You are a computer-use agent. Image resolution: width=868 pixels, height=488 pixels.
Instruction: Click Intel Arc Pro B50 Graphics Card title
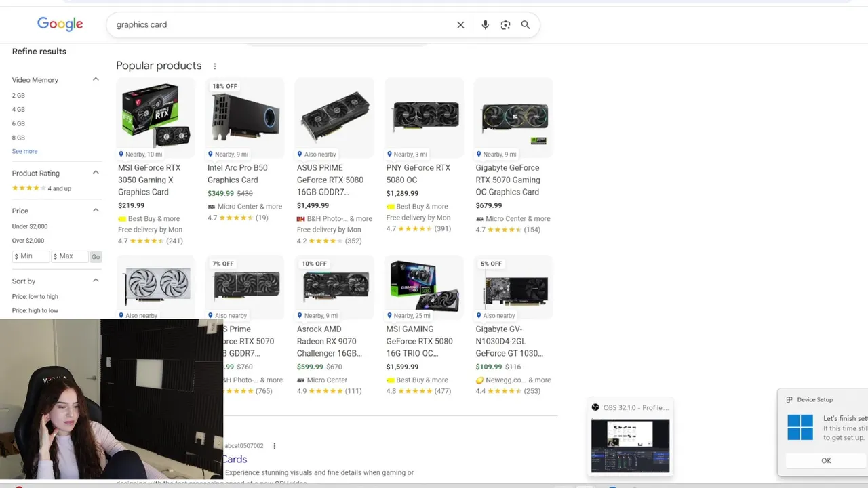(237, 174)
